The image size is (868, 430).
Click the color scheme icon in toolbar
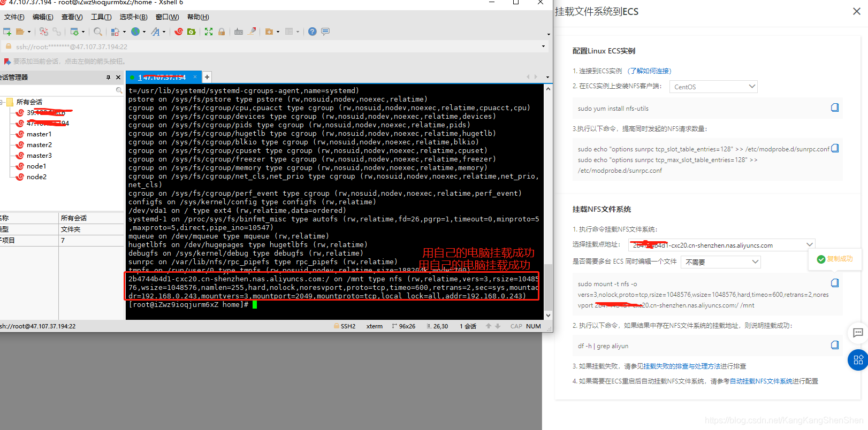[115, 32]
